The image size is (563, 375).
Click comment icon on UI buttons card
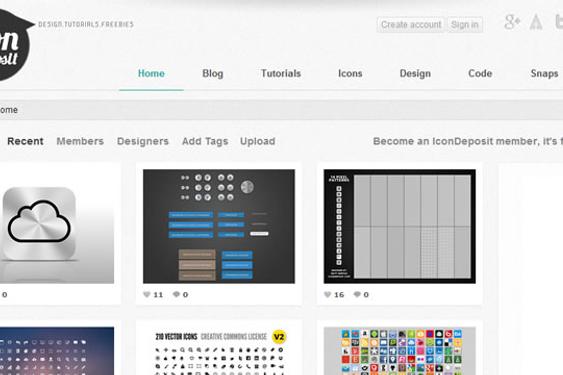176,295
